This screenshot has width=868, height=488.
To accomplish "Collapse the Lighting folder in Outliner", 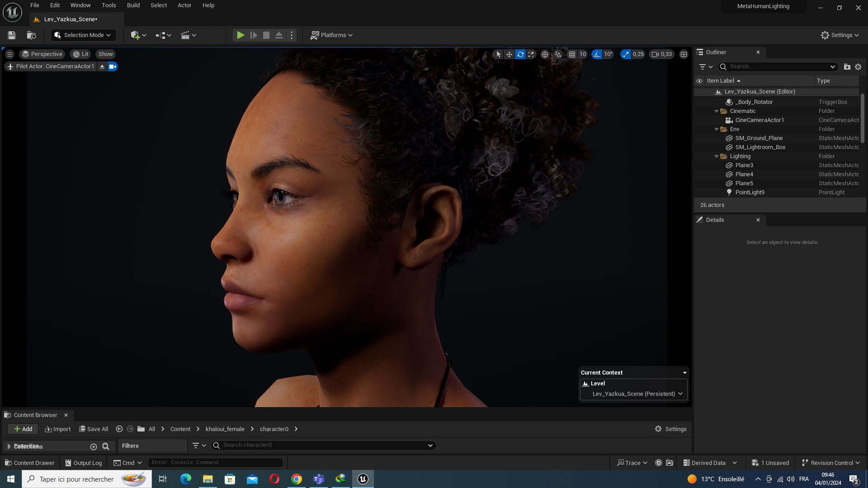I will tap(717, 156).
